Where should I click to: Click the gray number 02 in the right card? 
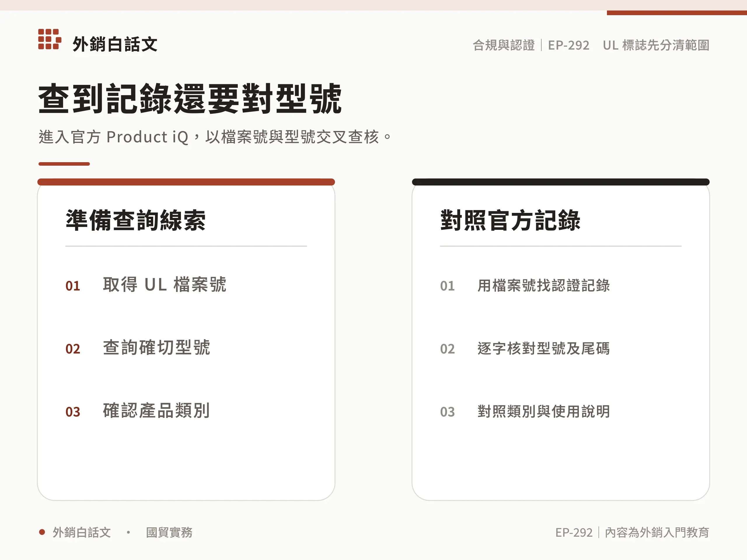coord(447,349)
